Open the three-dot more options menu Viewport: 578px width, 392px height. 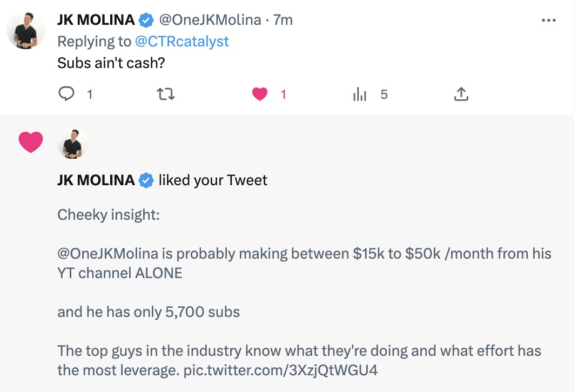pos(548,21)
